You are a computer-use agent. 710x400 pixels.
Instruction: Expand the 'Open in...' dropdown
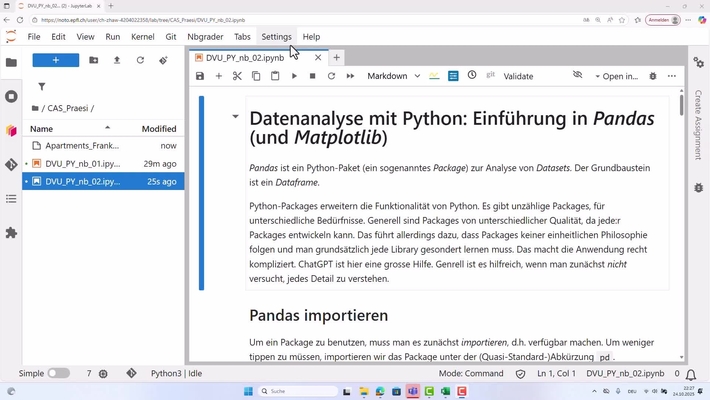(x=616, y=76)
